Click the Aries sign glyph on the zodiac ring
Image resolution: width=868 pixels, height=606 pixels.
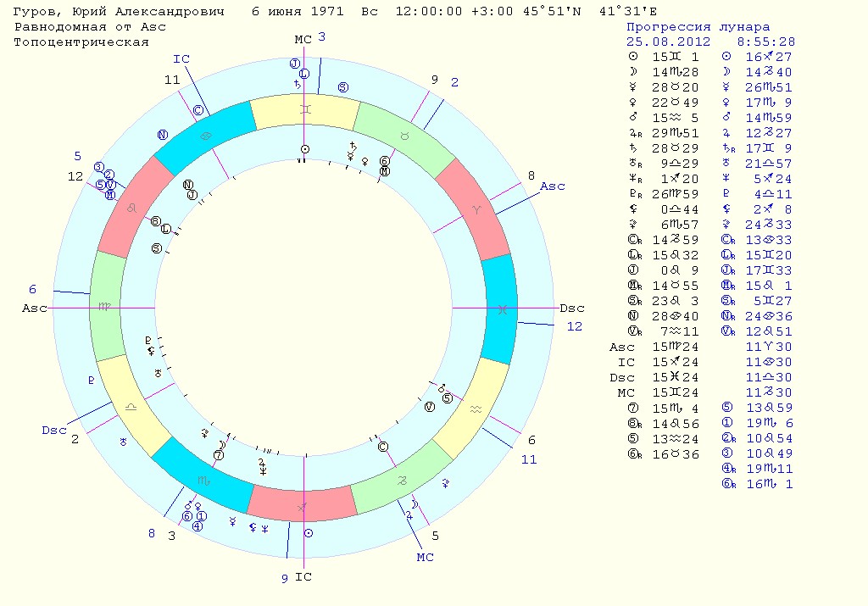pyautogui.click(x=476, y=209)
